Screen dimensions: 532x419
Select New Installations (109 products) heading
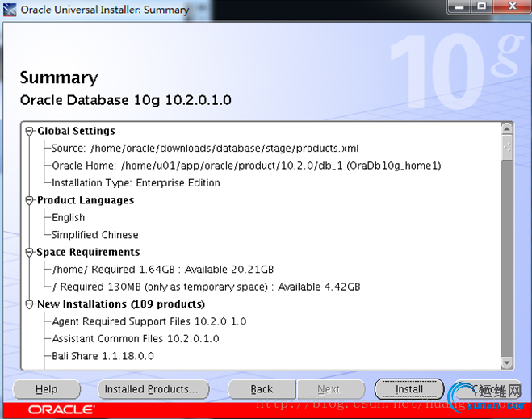pyautogui.click(x=121, y=304)
